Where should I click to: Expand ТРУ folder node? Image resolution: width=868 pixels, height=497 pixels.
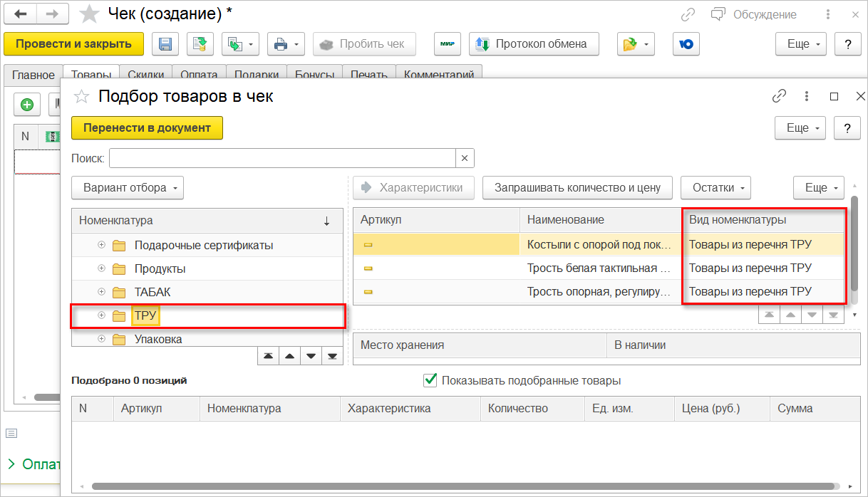101,315
